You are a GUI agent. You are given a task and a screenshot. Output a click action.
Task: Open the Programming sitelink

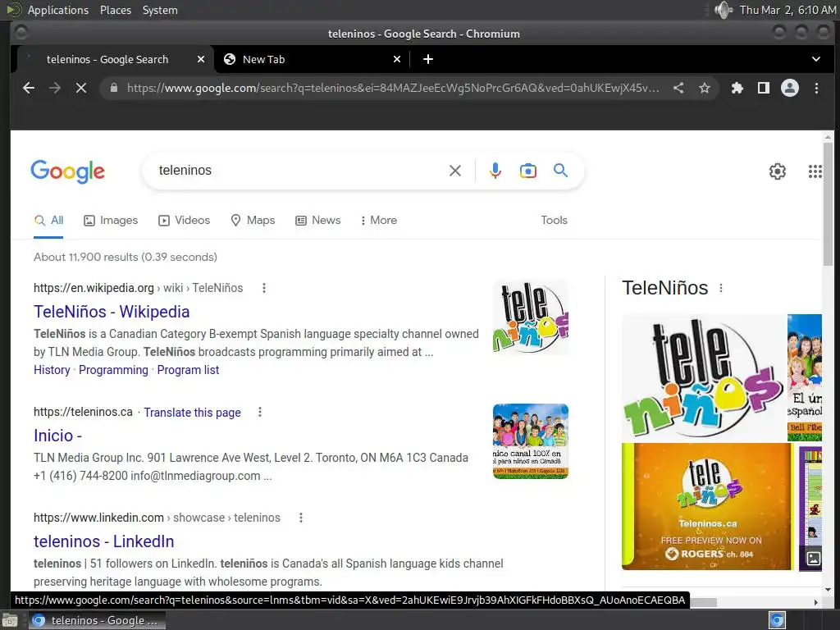(113, 370)
